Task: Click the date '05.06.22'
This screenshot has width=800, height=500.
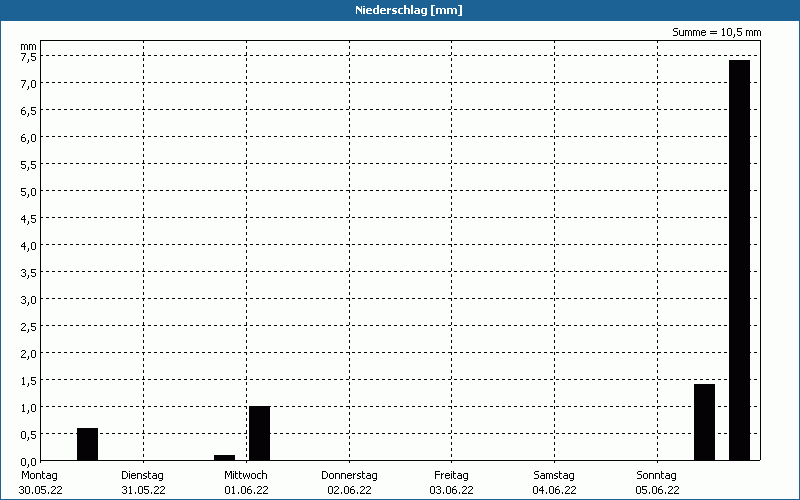Action: 658,490
